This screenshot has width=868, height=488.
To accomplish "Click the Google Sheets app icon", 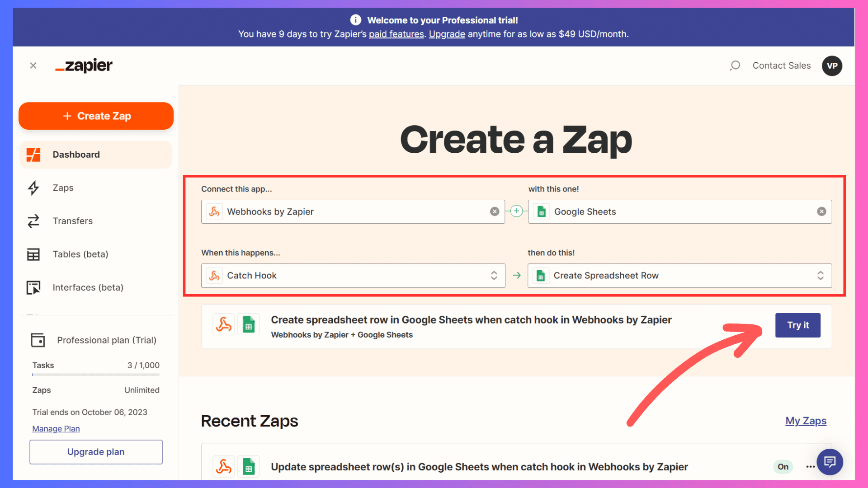I will point(541,211).
